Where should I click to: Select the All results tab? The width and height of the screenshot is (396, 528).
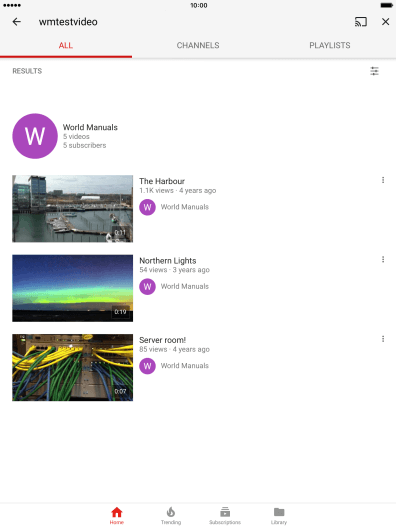[x=66, y=45]
